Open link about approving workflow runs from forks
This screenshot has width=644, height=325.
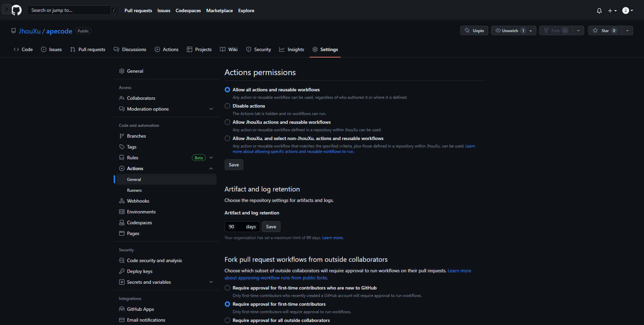(348, 274)
